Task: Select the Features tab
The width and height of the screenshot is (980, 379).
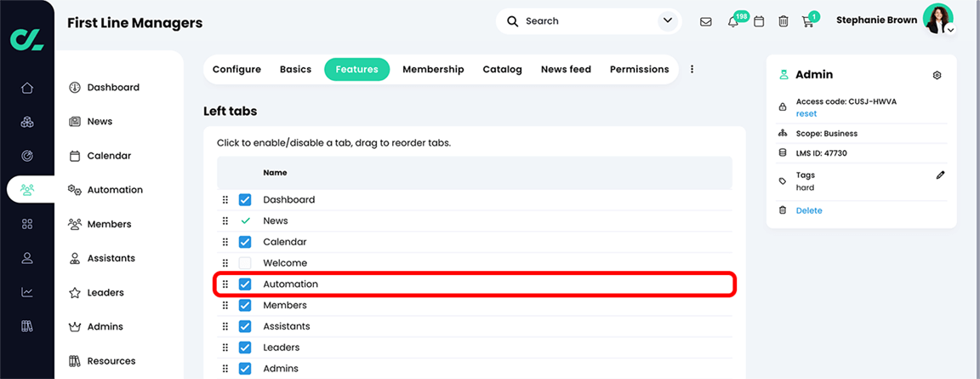Action: [357, 70]
